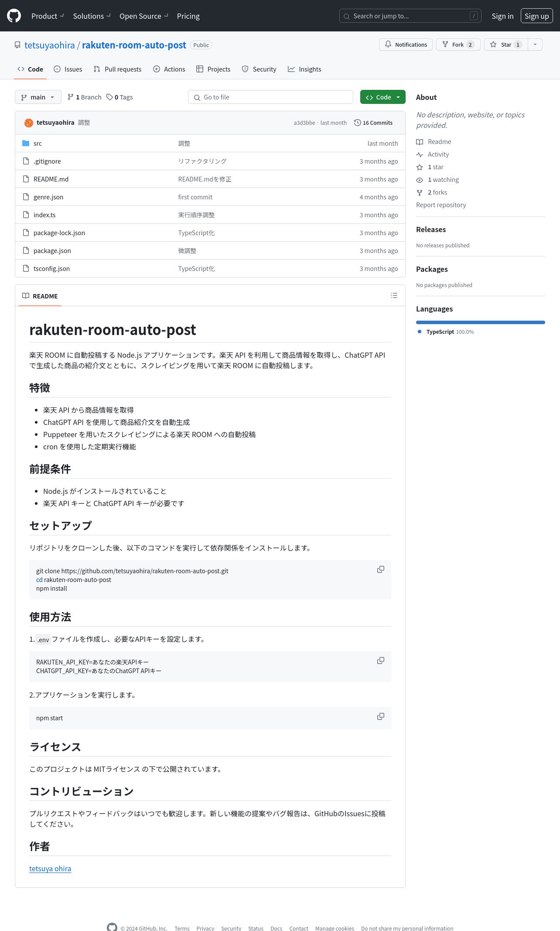Click the notifications bell icon

(388, 44)
